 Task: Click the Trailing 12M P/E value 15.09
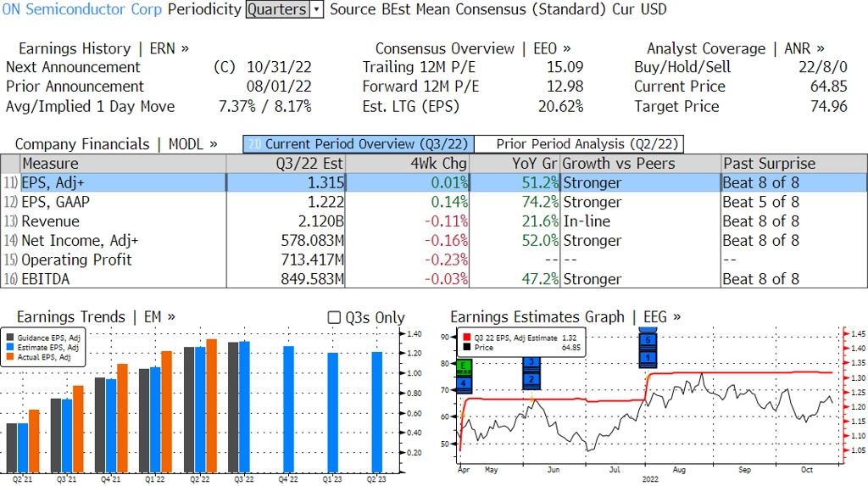tap(565, 67)
